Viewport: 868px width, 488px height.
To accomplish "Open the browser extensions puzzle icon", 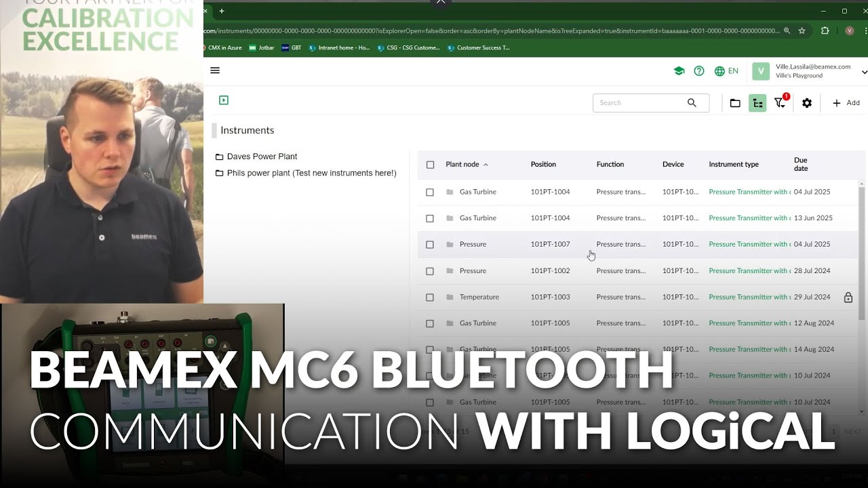I will pos(825,30).
